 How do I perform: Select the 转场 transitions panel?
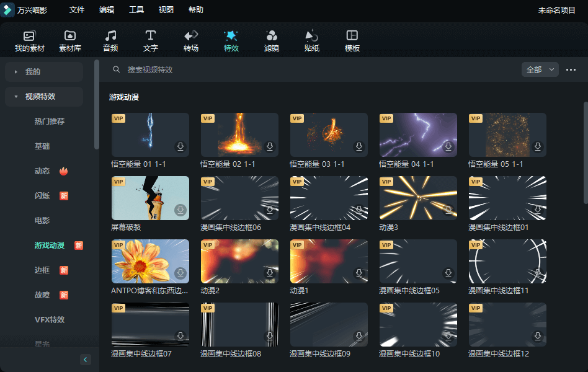pos(191,41)
